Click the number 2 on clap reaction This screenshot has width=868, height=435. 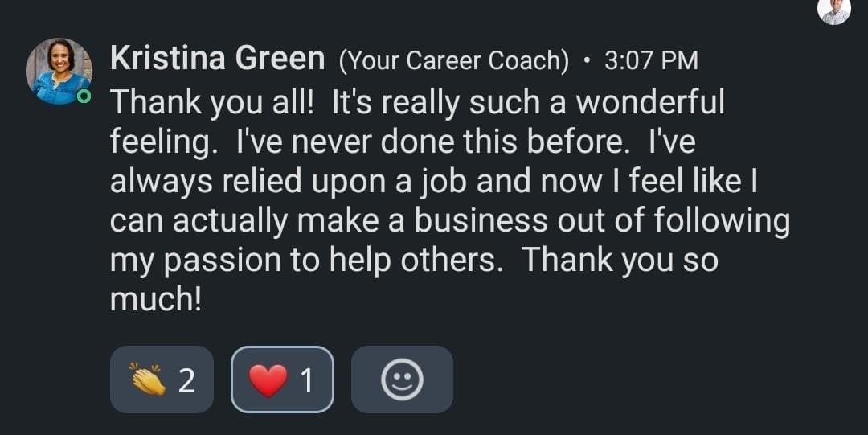click(186, 380)
